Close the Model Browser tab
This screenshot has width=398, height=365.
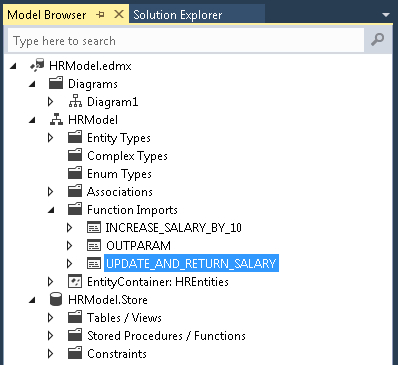(119, 14)
